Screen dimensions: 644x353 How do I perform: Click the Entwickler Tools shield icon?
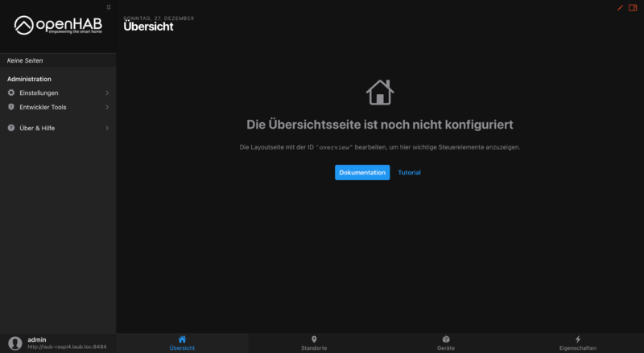click(x=11, y=107)
